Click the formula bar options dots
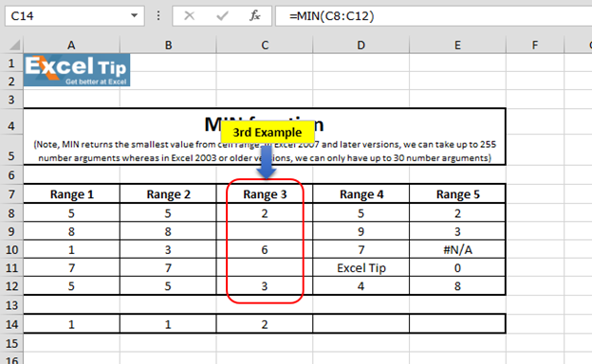Viewport: 592px width, 364px height. [158, 16]
